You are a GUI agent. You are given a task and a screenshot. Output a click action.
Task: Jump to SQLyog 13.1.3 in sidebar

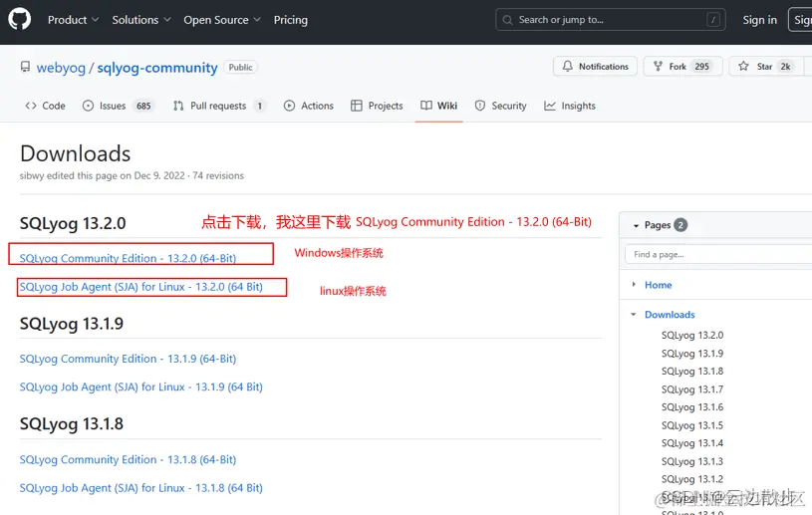692,461
